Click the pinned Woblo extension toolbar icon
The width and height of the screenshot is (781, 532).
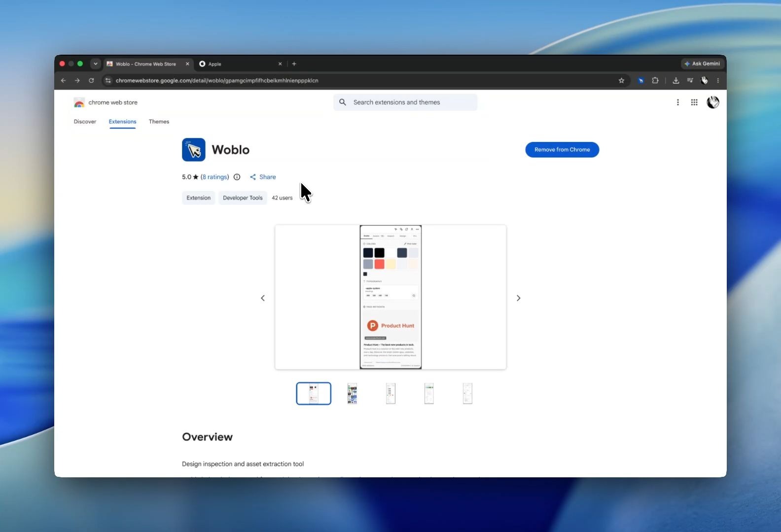(641, 80)
